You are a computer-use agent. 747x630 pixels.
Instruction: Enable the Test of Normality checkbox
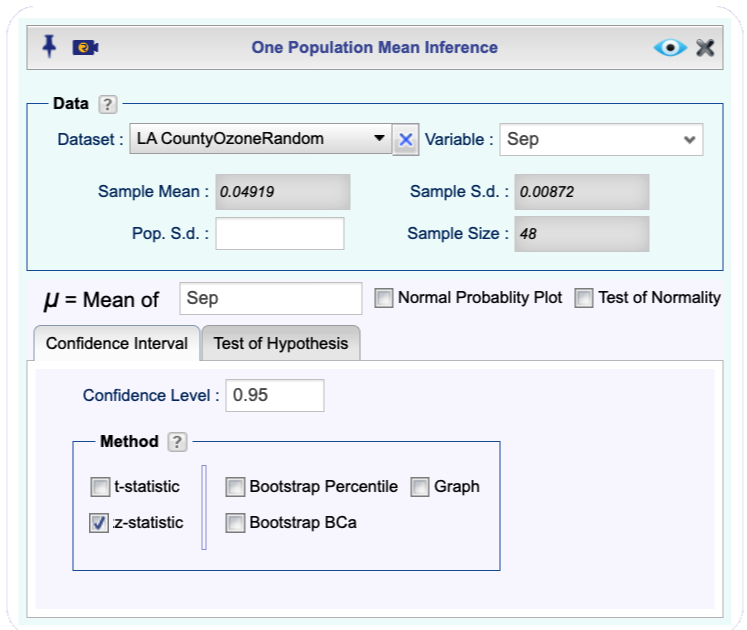pyautogui.click(x=584, y=298)
